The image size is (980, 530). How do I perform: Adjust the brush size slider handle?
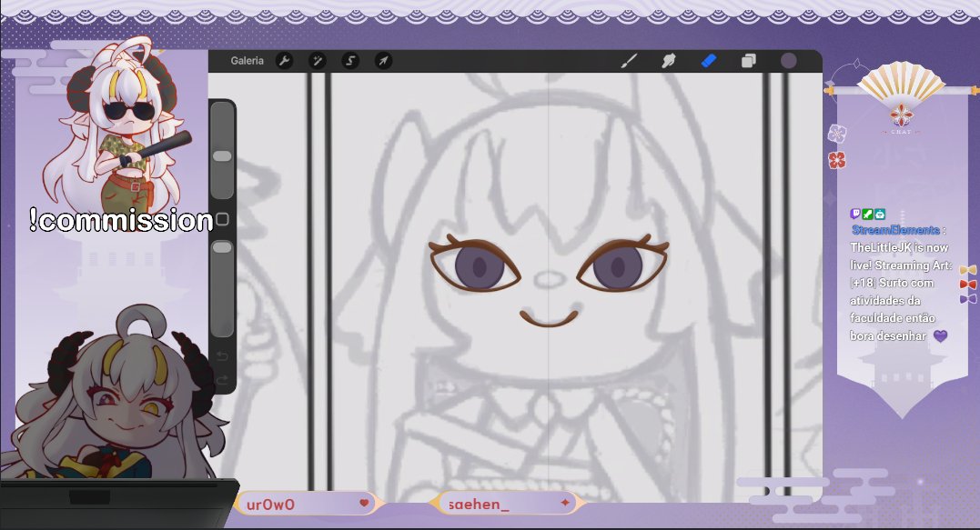coord(222,156)
